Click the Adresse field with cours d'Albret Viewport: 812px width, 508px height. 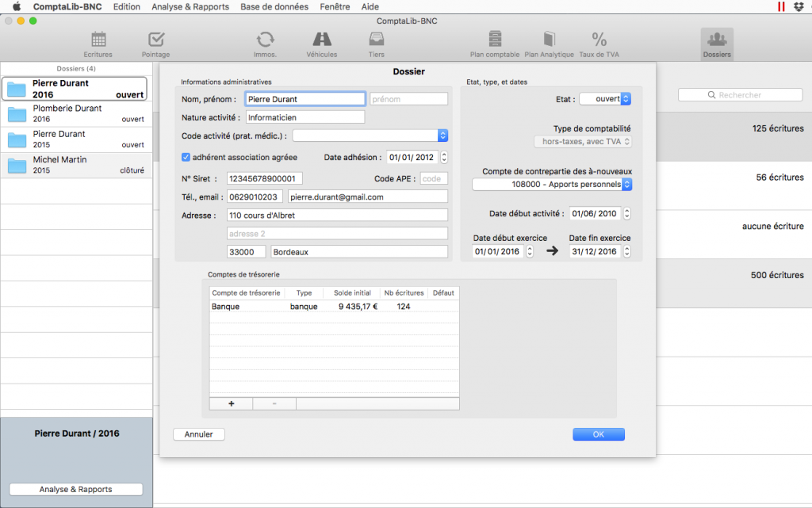(x=337, y=216)
